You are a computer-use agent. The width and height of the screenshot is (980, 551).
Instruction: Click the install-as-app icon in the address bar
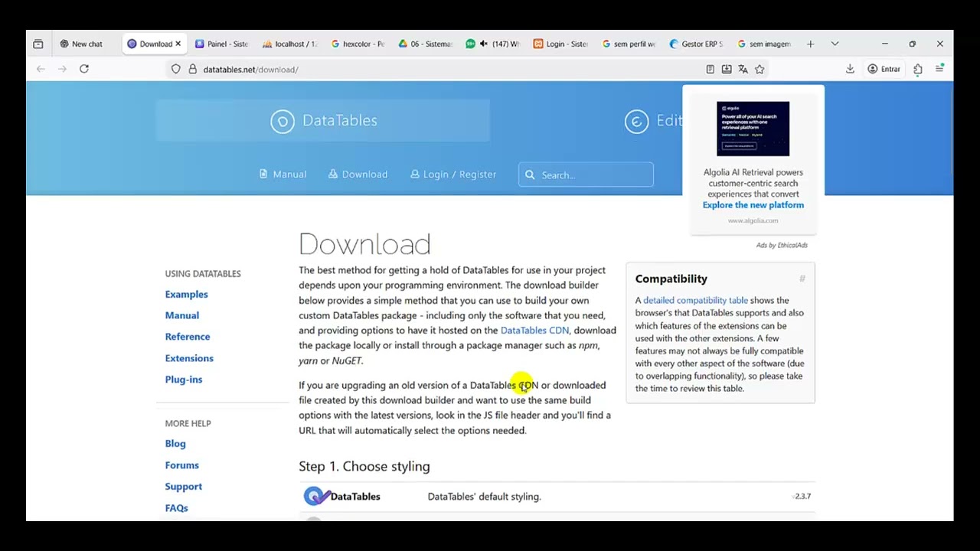click(727, 70)
